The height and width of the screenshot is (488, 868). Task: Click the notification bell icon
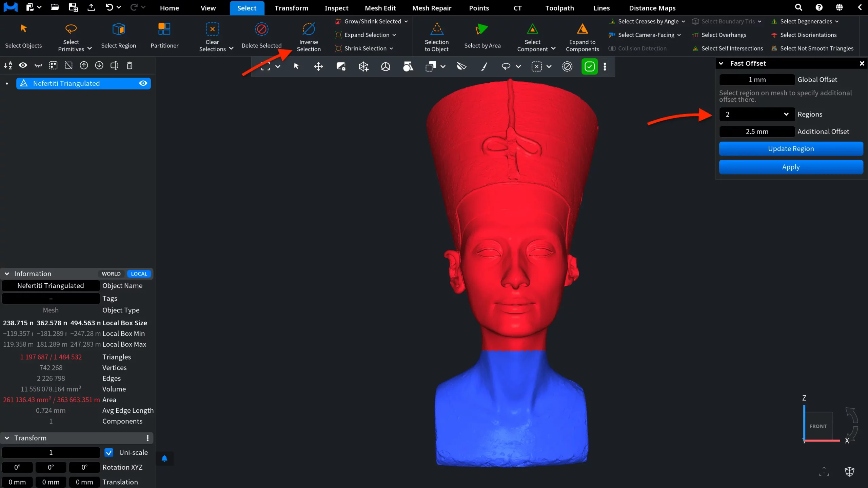(164, 459)
